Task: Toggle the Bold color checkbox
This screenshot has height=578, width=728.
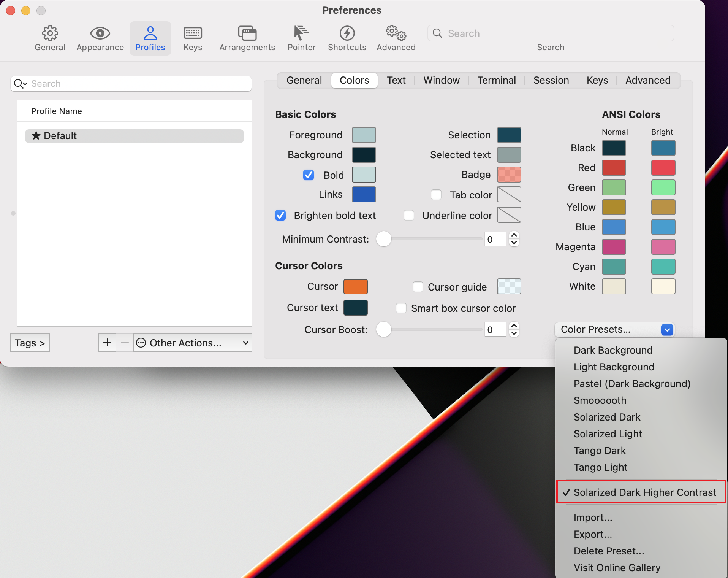Action: (x=309, y=175)
